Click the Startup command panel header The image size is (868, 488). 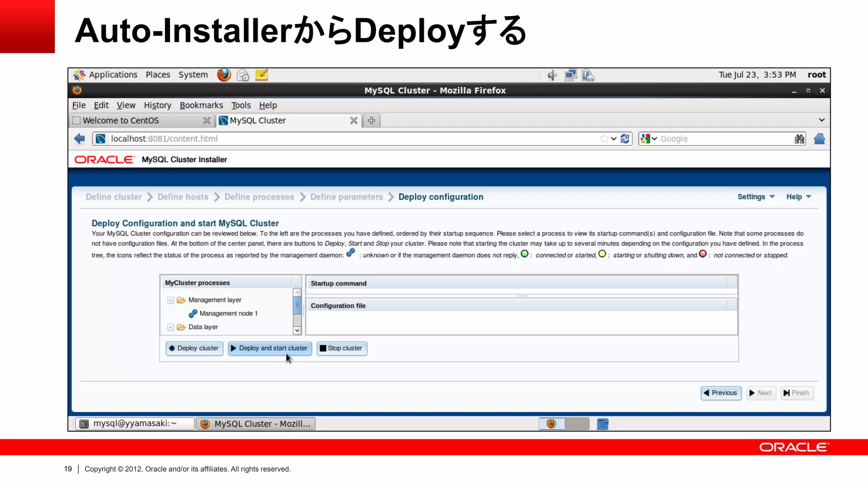(521, 283)
